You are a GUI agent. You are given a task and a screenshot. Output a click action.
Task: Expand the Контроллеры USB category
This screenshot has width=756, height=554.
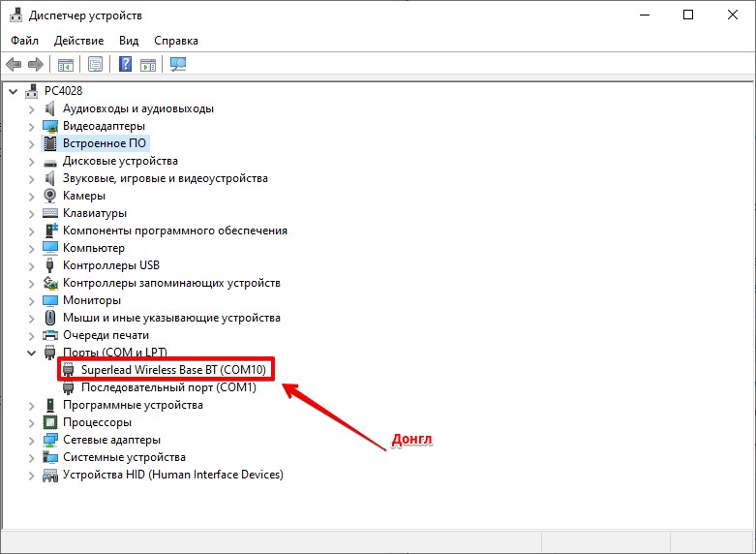coord(31,265)
